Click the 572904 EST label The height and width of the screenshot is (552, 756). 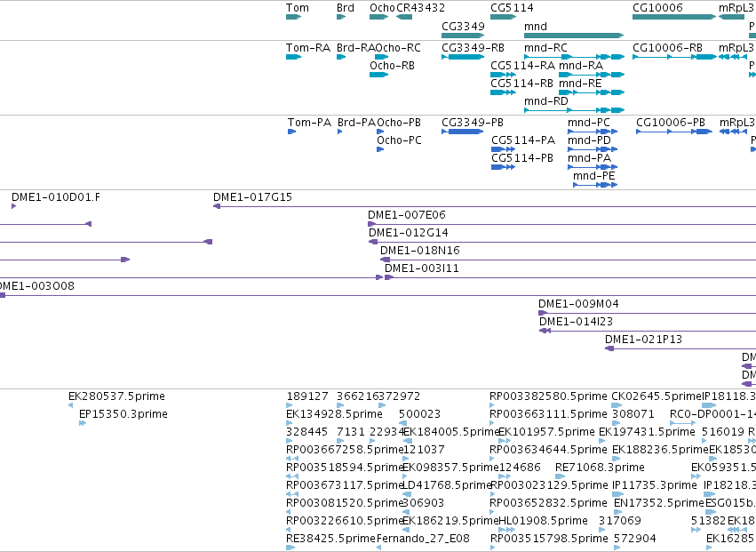[x=635, y=540]
